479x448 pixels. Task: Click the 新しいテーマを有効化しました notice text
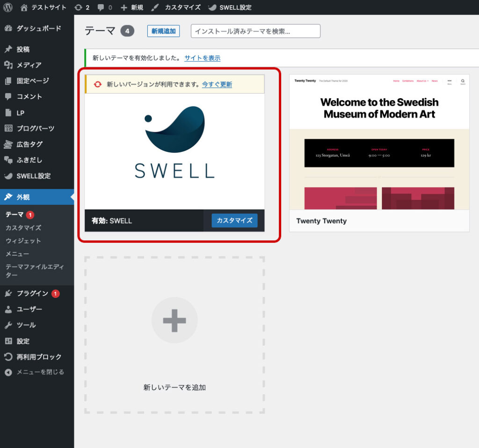pos(136,58)
